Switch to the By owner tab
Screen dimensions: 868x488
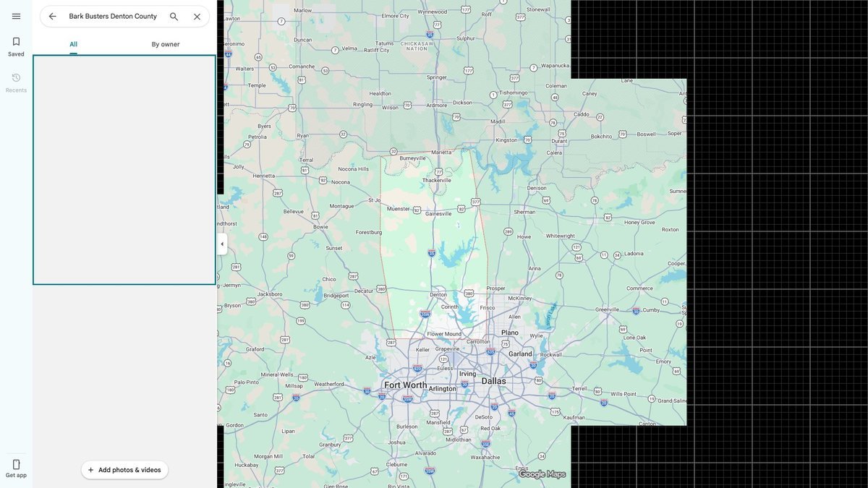tap(166, 44)
